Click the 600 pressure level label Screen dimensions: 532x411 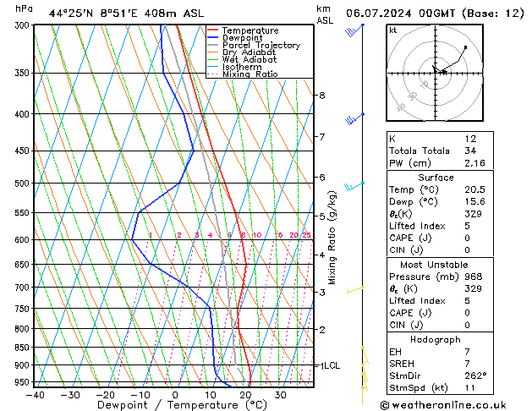tap(24, 240)
